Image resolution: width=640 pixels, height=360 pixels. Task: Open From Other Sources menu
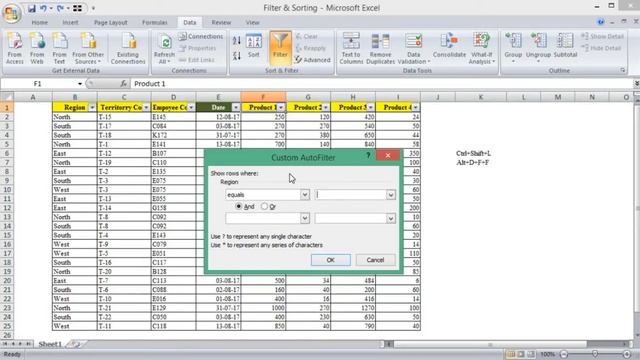[88, 48]
